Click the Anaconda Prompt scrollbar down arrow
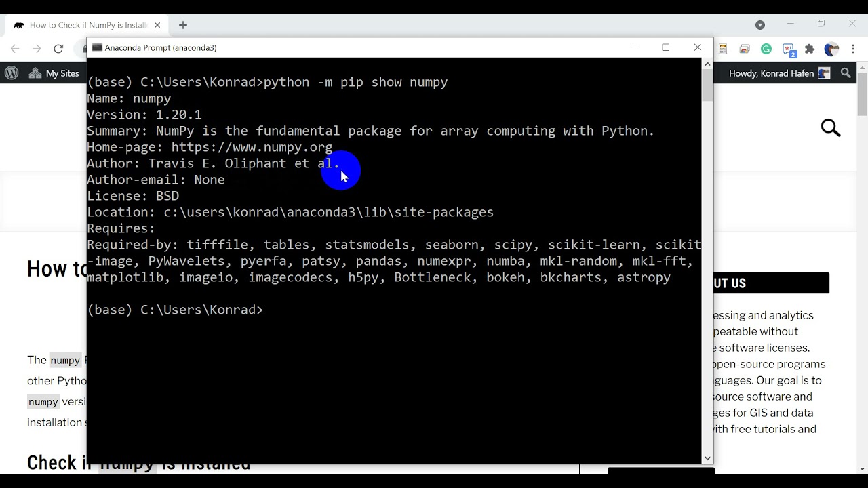The image size is (868, 488). click(708, 458)
